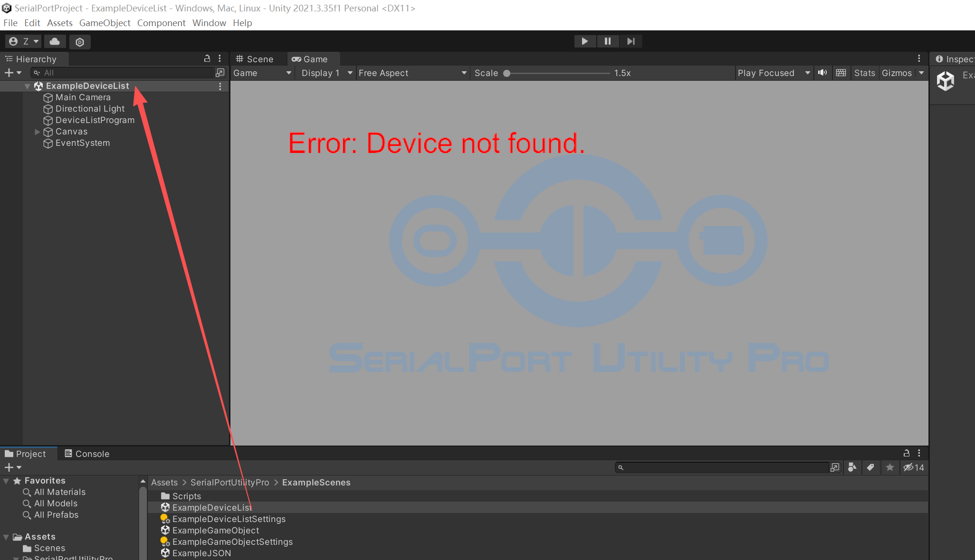Click the Step frame button
Screen dimensions: 975x560
pos(631,41)
